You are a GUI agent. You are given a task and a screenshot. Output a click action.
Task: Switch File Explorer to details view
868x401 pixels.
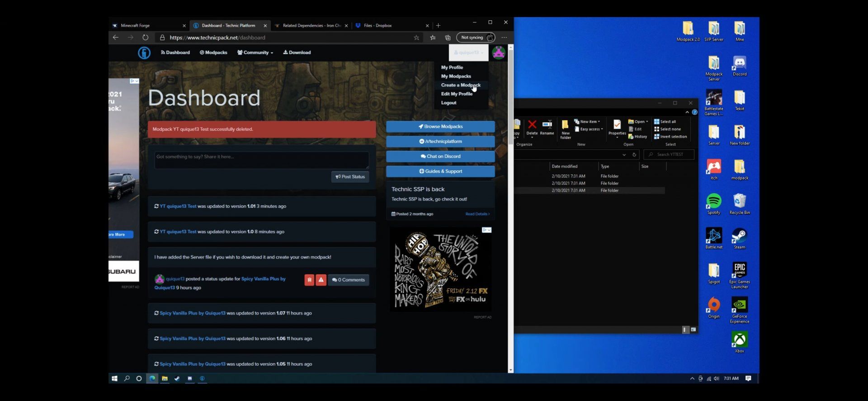685,330
